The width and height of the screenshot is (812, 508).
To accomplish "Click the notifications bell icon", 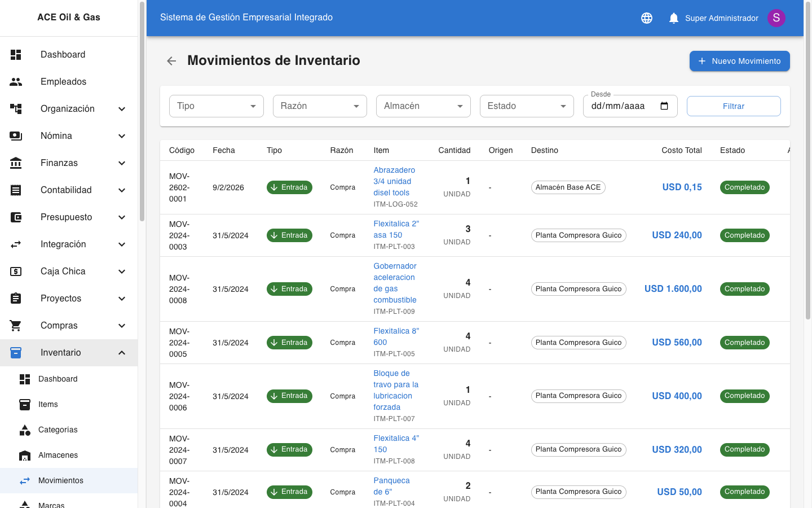I will pos(673,17).
